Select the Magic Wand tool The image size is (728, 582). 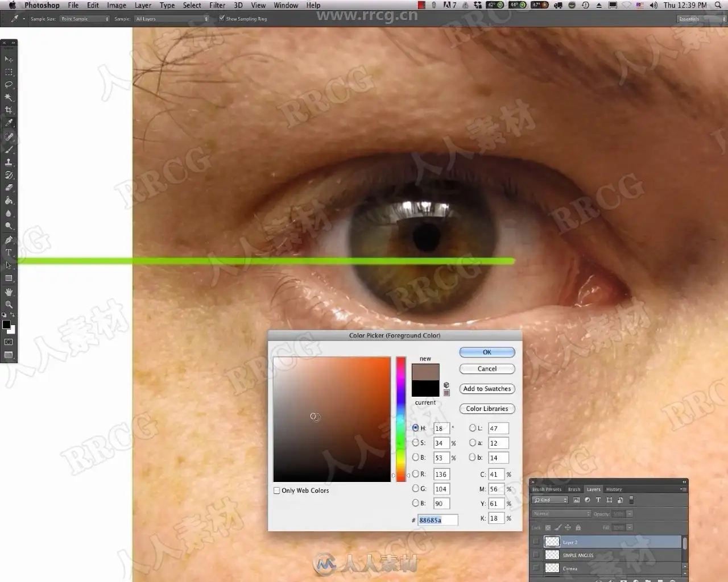pyautogui.click(x=9, y=98)
